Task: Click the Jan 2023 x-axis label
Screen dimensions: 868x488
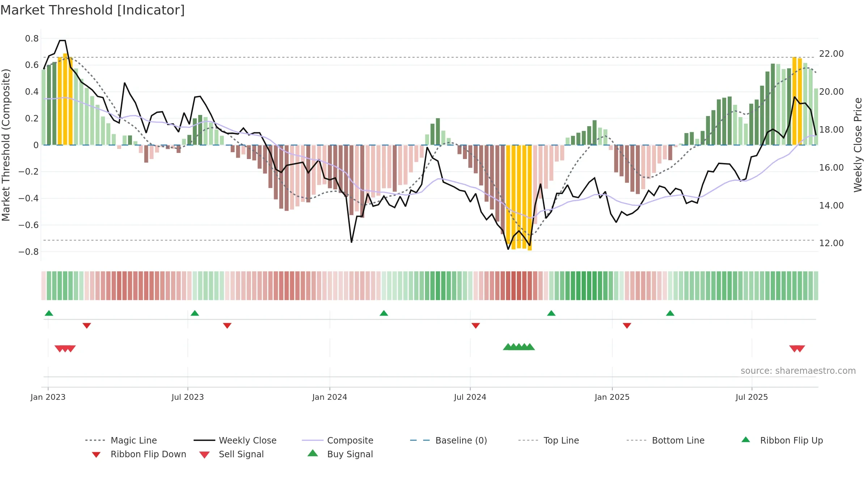Action: point(48,397)
